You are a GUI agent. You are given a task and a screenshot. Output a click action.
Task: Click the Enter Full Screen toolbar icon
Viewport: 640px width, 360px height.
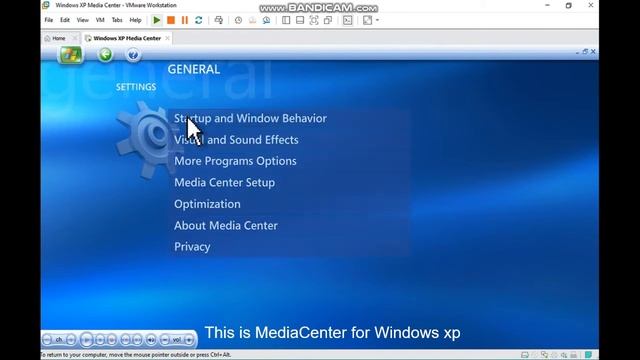pyautogui.click(x=314, y=20)
